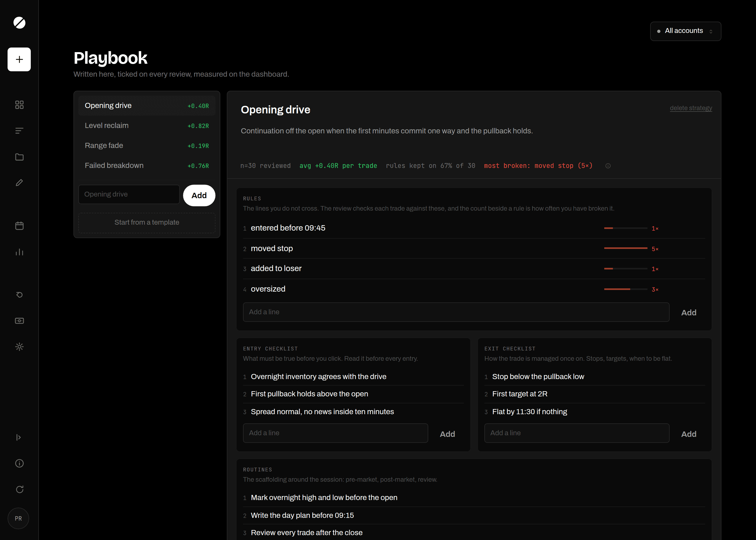
Task: Open the All accounts dropdown
Action: pos(686,31)
